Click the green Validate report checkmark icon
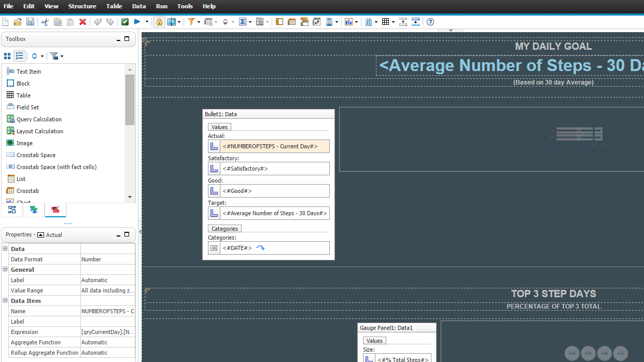The image size is (644, 362). 125,22
